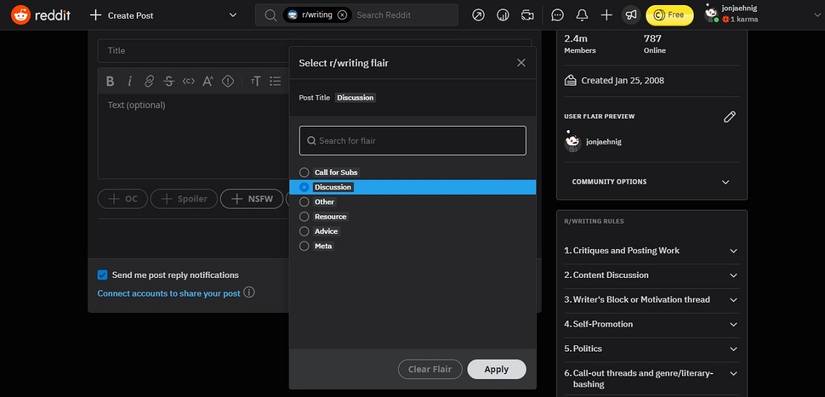The width and height of the screenshot is (825, 397).
Task: Toggle bold formatting in editor
Action: (x=110, y=81)
